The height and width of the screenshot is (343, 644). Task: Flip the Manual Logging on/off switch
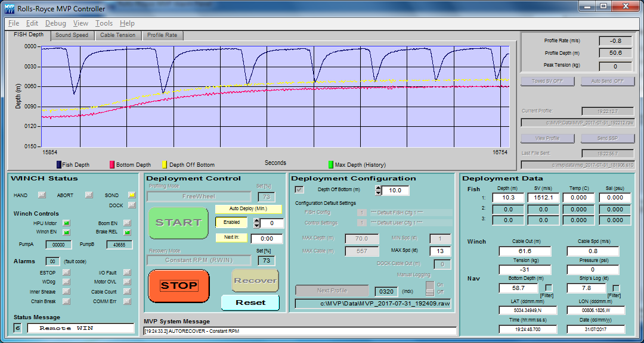429,288
